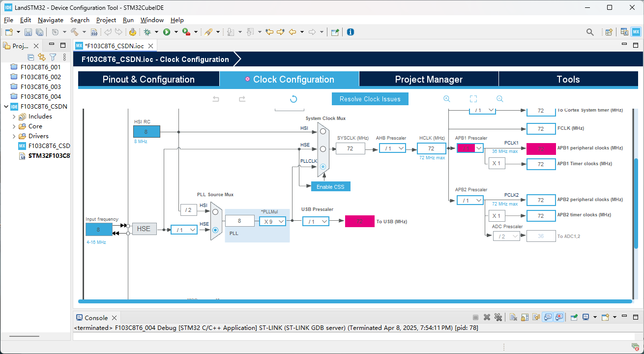Open the Tools tab
644x354 pixels.
coord(568,79)
